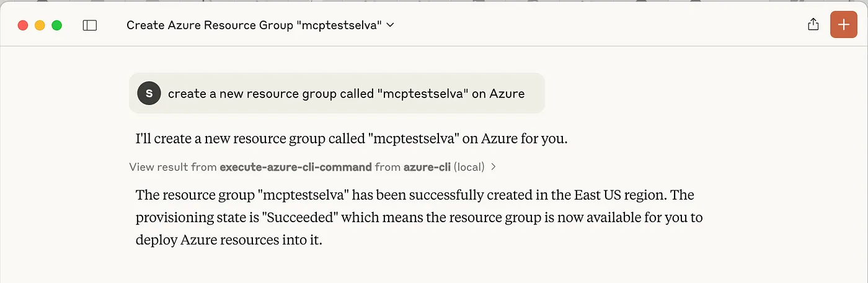The image size is (868, 283).
Task: Expand "View result from" tool call details
Action: (312, 167)
